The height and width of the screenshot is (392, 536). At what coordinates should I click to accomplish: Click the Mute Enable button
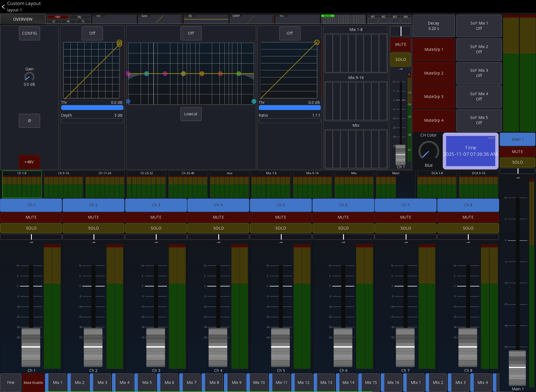point(33,383)
